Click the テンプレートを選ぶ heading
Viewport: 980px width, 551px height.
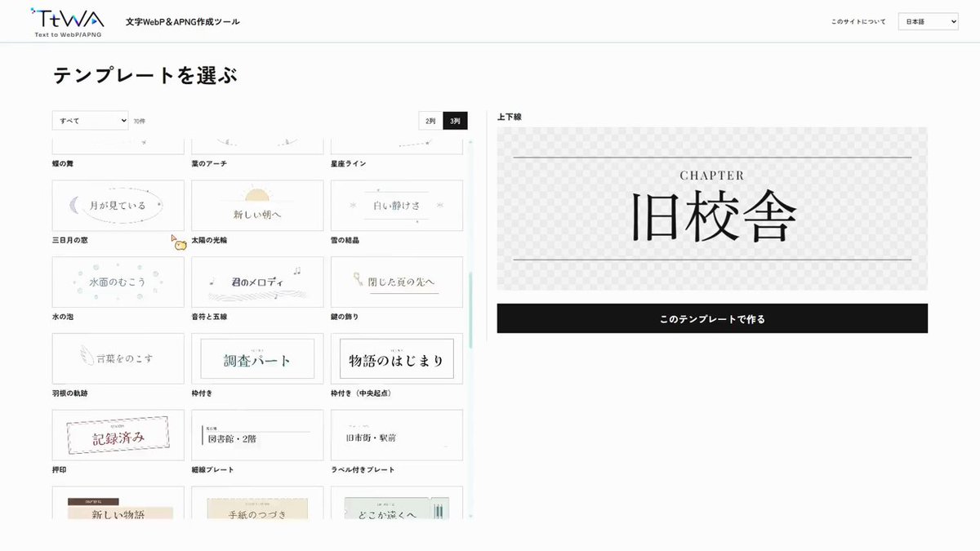(x=145, y=76)
